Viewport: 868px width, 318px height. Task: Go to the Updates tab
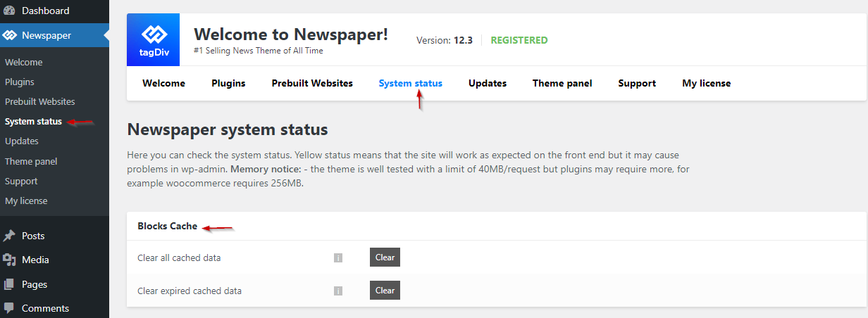(488, 83)
